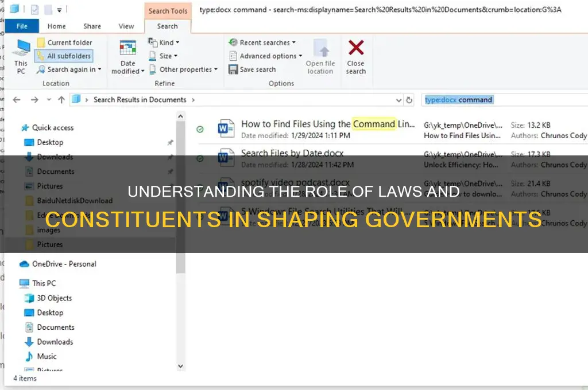Open Other properties dropdown

(183, 69)
